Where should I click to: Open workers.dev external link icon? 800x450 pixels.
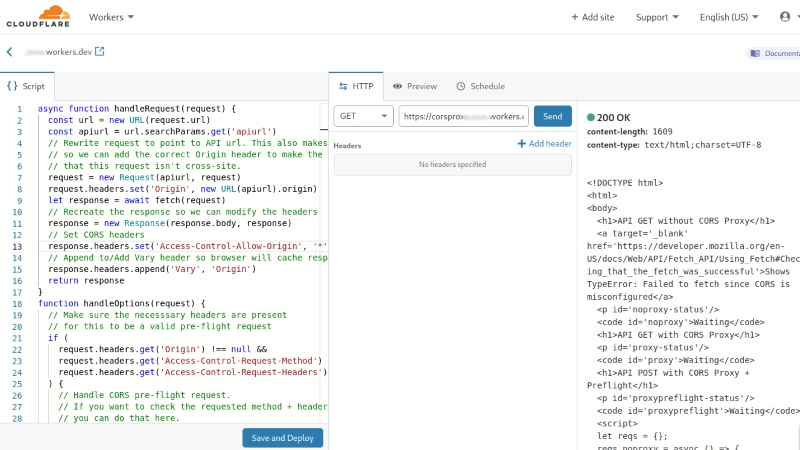(100, 52)
